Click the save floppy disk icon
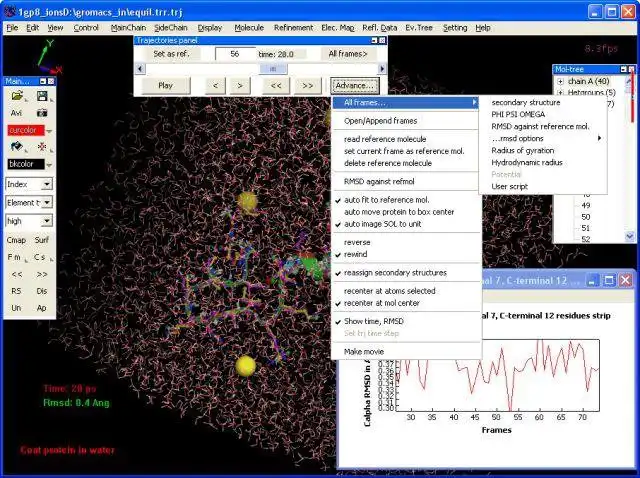The image size is (640, 478). [42, 96]
